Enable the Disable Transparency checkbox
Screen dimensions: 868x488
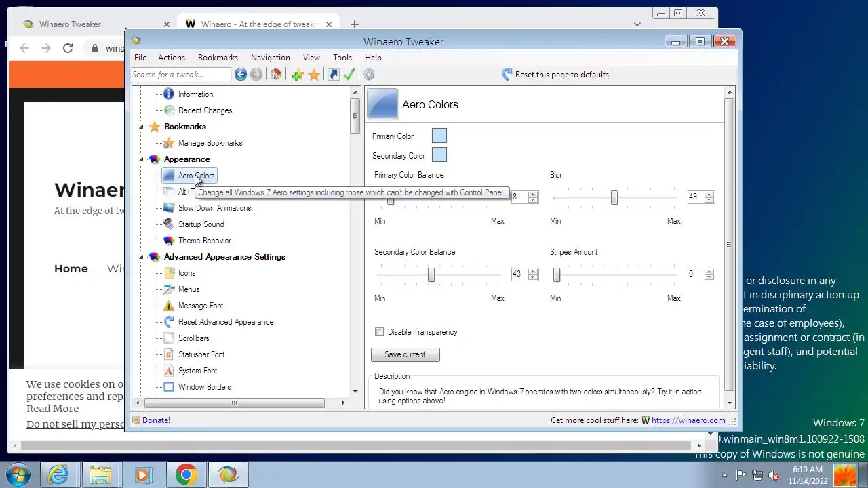(380, 332)
